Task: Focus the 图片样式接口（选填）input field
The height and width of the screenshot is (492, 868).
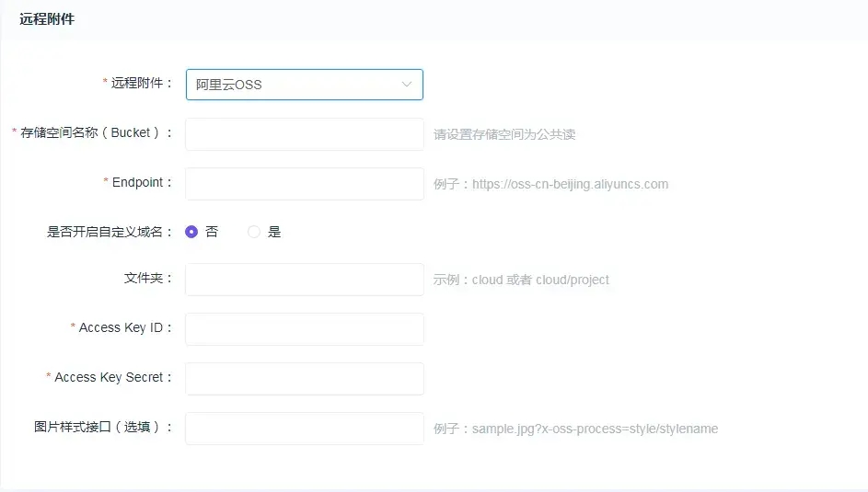Action: [304, 429]
